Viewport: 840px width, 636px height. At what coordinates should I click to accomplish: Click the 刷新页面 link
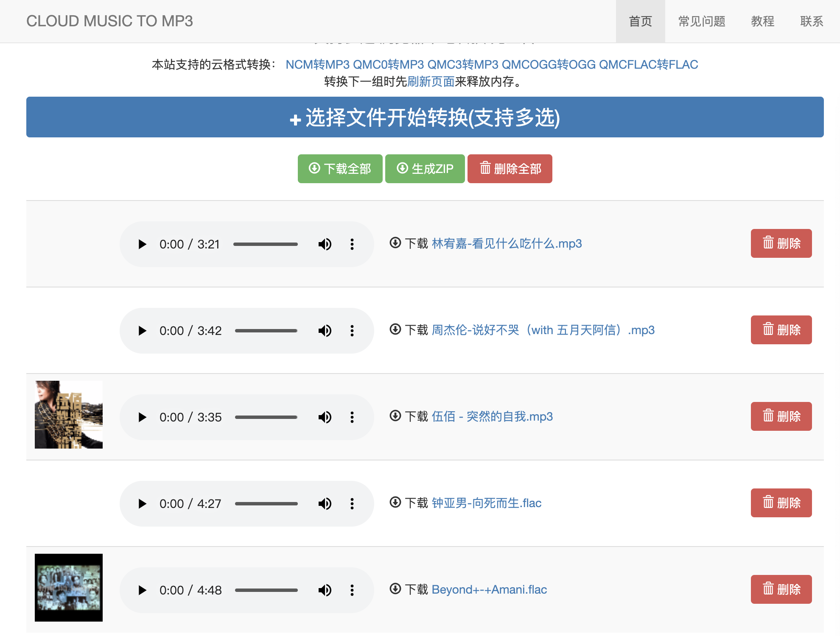(x=431, y=82)
